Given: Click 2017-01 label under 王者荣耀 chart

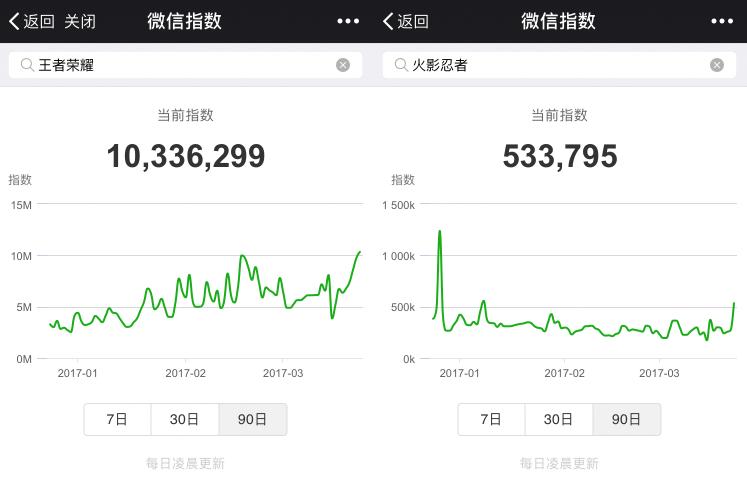Looking at the screenshot, I should [78, 373].
